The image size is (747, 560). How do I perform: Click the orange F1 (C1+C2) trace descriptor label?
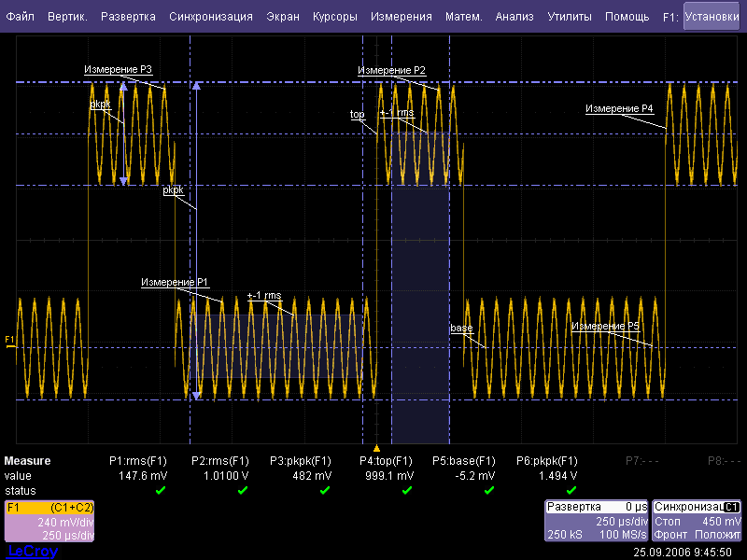click(50, 508)
